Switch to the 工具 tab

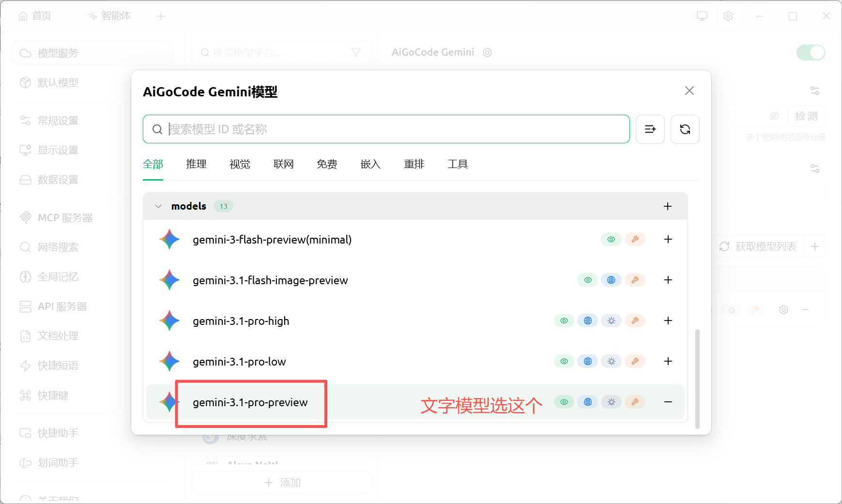458,164
